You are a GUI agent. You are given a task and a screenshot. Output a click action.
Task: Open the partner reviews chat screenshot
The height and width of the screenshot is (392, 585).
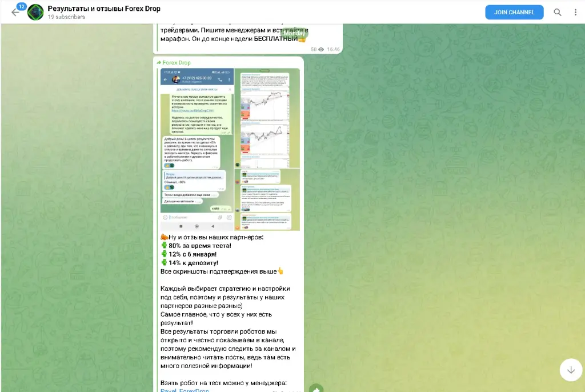point(267,200)
